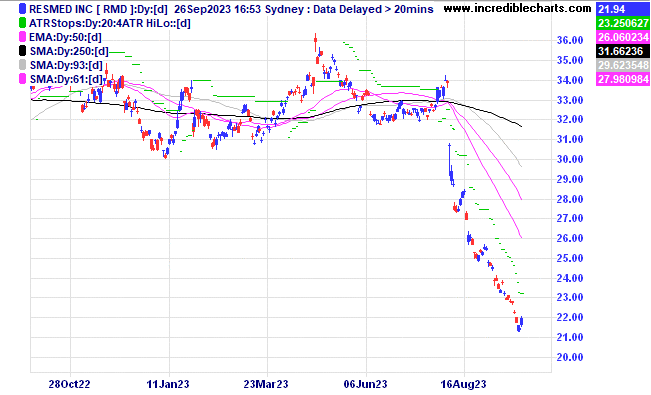The image size is (651, 395).
Task: Click the 20.00 price axis label
Action: coord(570,357)
